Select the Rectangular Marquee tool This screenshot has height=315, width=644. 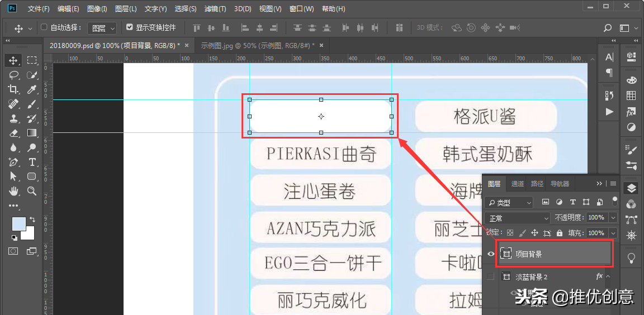[x=32, y=61]
